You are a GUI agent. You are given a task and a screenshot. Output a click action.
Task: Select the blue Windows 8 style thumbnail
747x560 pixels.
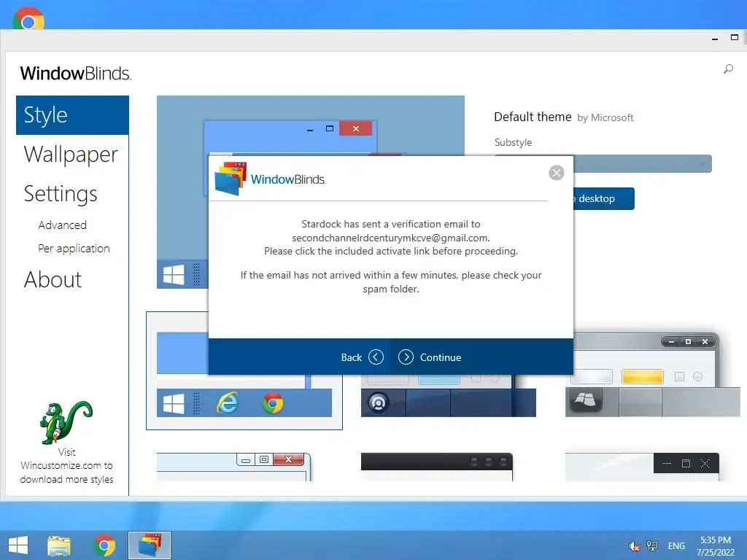pos(244,371)
